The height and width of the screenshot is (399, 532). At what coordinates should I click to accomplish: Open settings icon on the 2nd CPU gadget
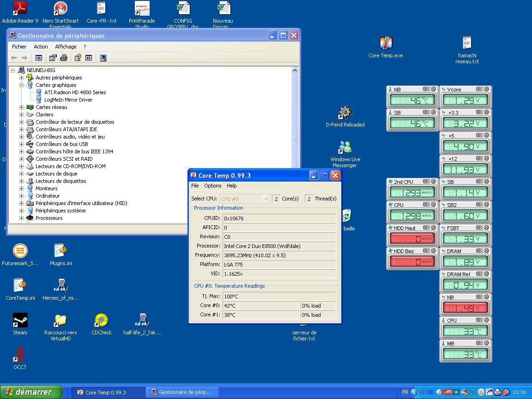point(426,181)
